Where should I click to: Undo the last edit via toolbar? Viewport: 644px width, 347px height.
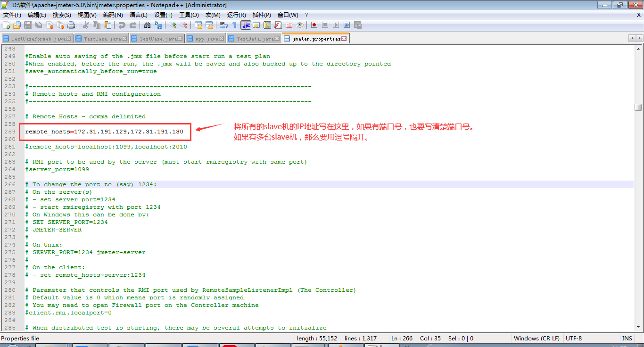[x=122, y=25]
